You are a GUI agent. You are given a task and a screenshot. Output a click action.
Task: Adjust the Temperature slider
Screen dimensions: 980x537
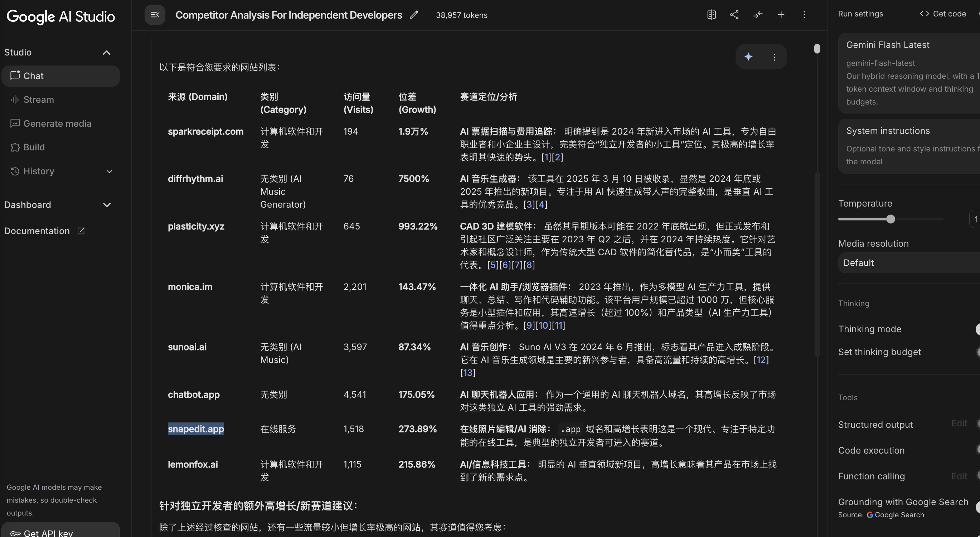[x=891, y=219]
